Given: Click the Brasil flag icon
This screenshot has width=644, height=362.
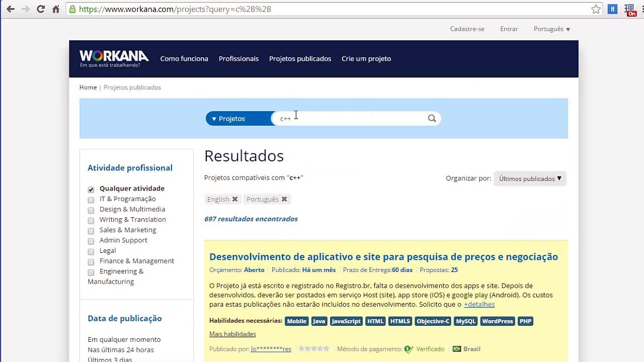Looking at the screenshot, I should (457, 349).
